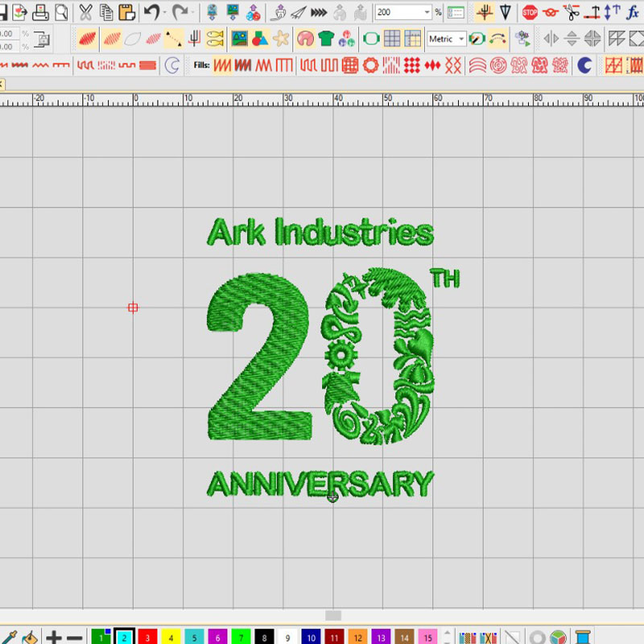Click the paper plane send icon
The width and height of the screenshot is (644, 644).
[299, 12]
